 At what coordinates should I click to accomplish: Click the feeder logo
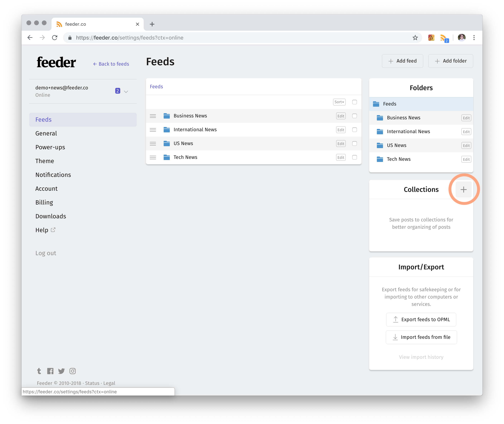56,62
